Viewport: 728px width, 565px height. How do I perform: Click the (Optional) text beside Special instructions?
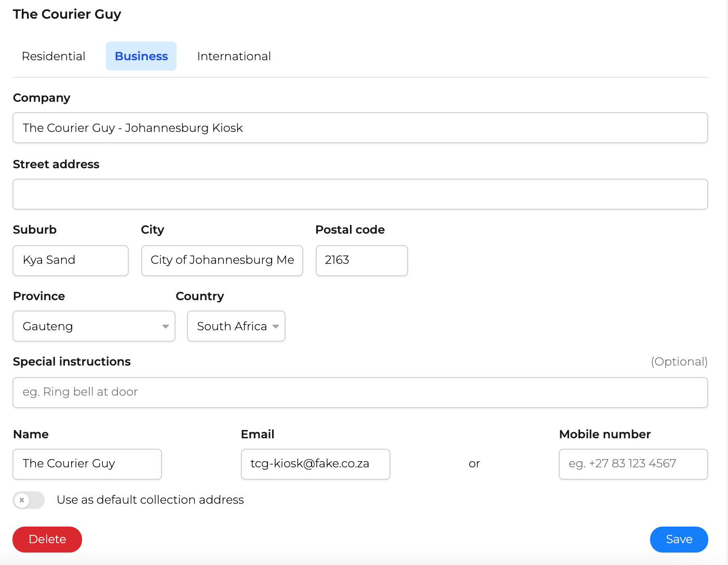pyautogui.click(x=679, y=361)
